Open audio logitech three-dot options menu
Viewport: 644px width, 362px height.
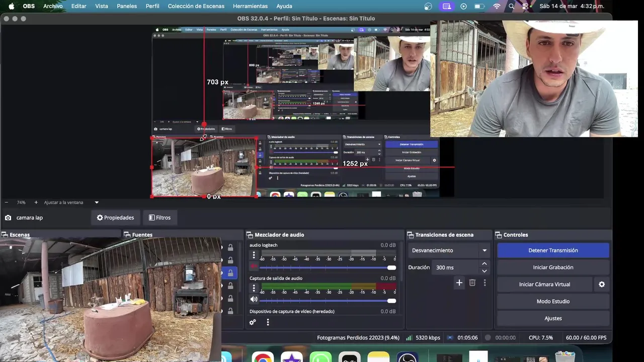point(254,255)
